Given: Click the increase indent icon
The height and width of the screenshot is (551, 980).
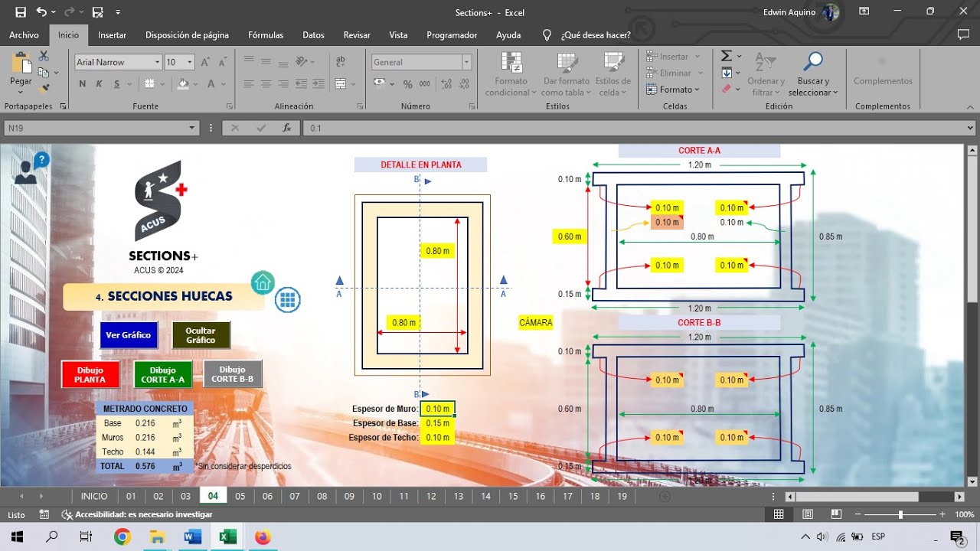Looking at the screenshot, I should [320, 84].
